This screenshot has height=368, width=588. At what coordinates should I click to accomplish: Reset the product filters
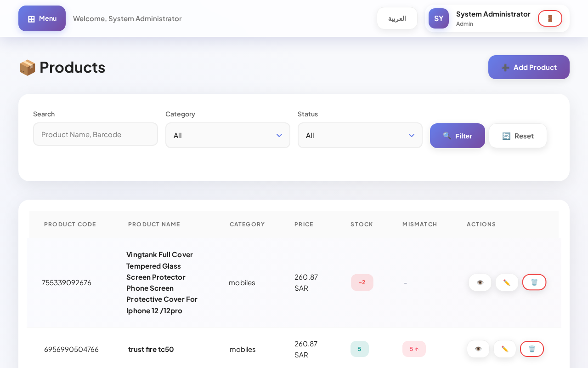[518, 136]
